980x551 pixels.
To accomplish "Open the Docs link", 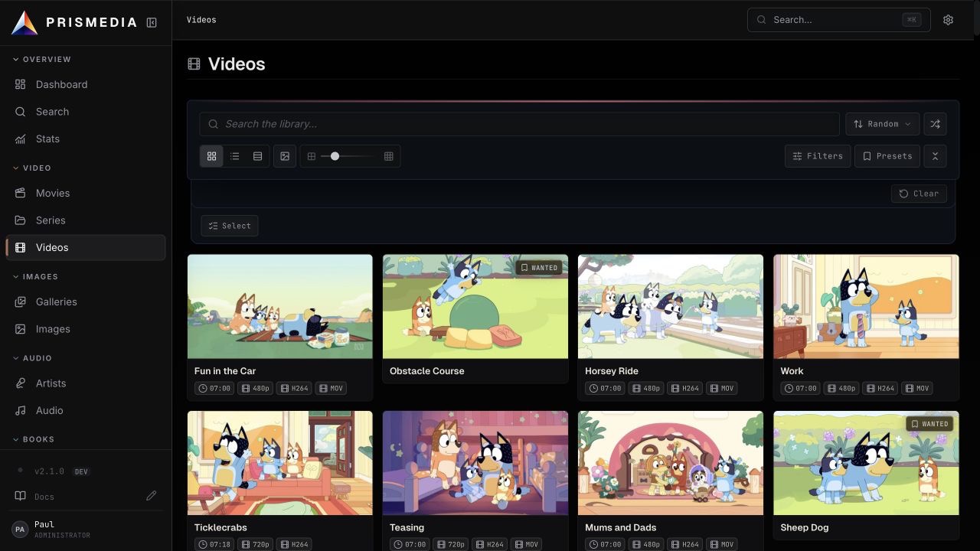I will click(44, 497).
